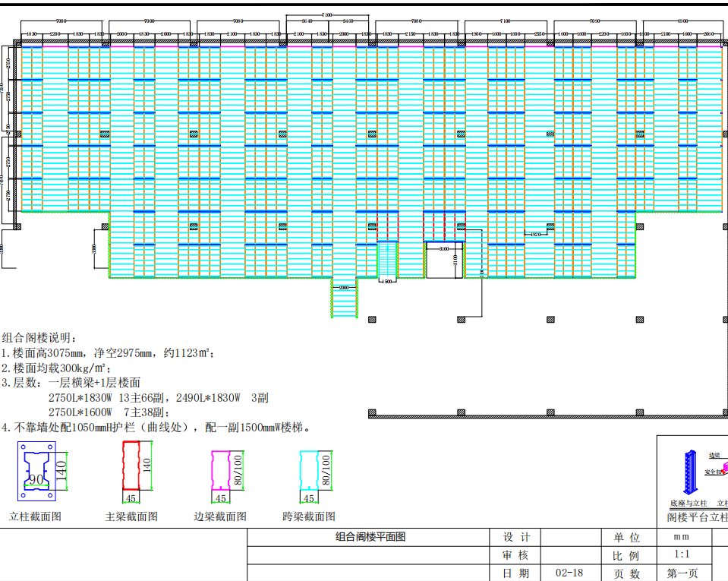Select the magenta edge beam section symbol

(x=221, y=471)
